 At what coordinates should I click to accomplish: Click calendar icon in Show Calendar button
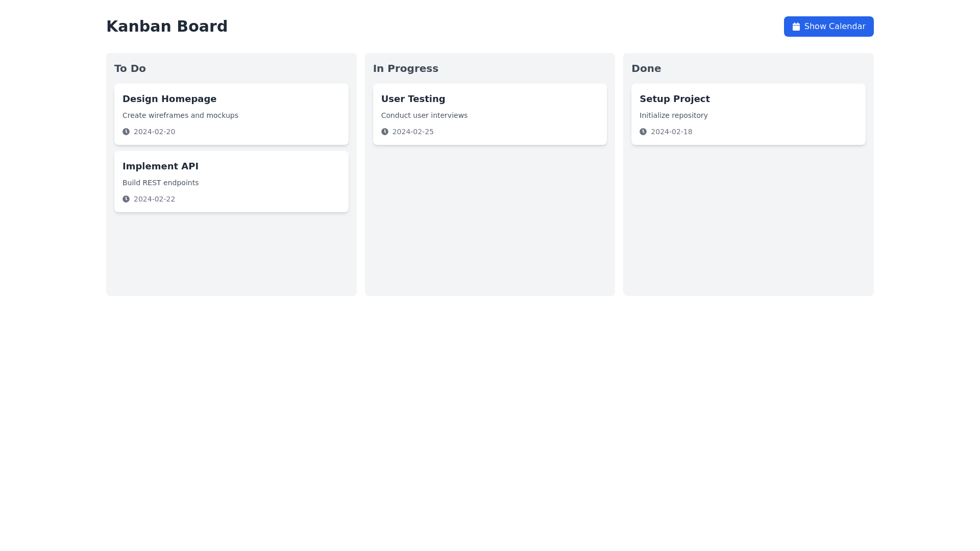796,27
